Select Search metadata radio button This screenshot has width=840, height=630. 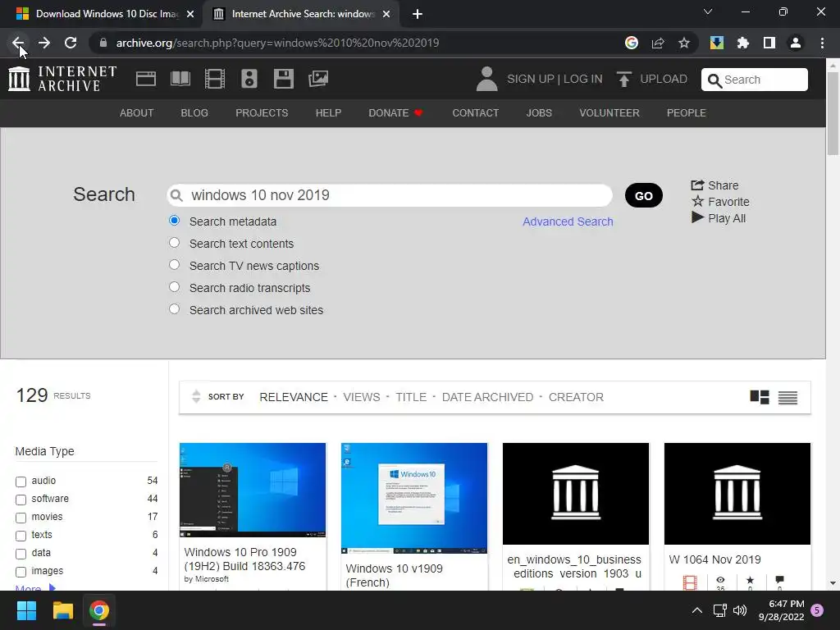click(x=174, y=220)
